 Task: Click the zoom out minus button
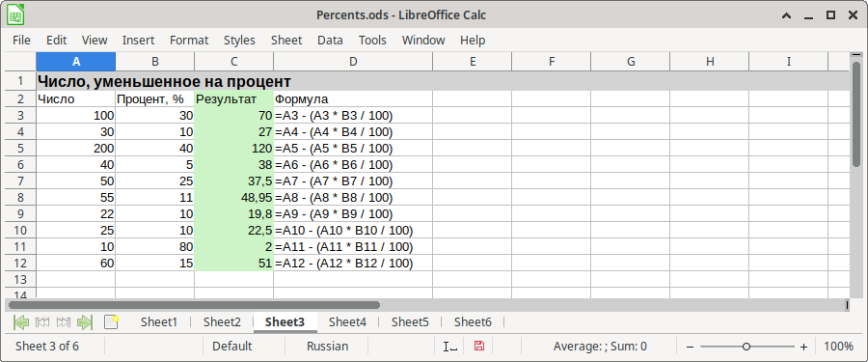(x=690, y=347)
